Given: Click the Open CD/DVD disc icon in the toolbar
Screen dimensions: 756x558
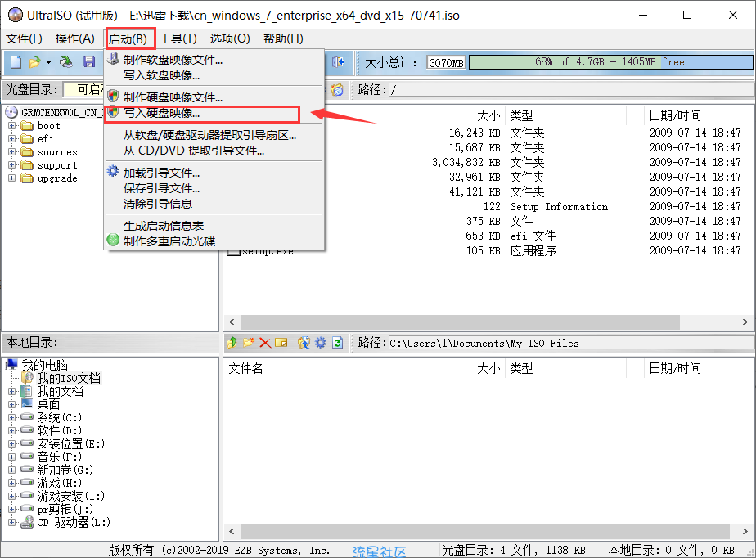Looking at the screenshot, I should click(66, 61).
